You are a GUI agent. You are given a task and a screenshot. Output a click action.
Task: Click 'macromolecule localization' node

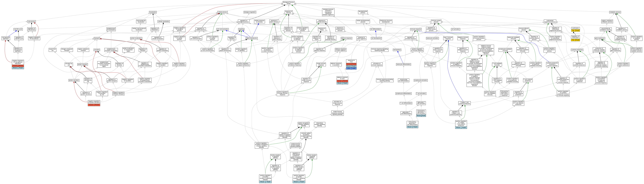tap(141, 21)
